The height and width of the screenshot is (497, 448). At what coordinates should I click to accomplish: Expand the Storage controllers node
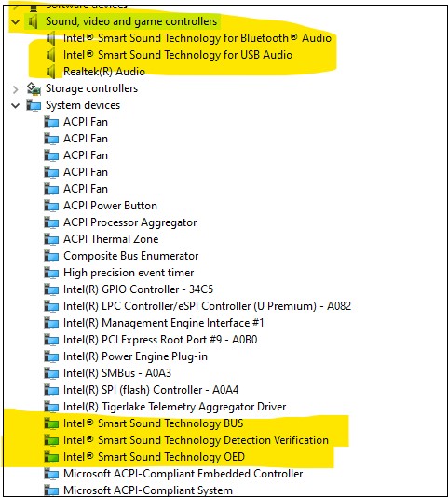(x=15, y=89)
